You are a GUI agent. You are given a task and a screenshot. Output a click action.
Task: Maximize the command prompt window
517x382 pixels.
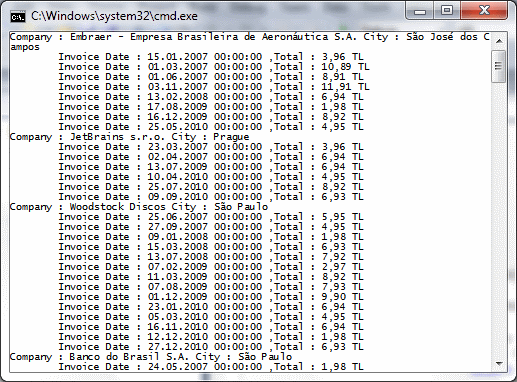point(447,11)
